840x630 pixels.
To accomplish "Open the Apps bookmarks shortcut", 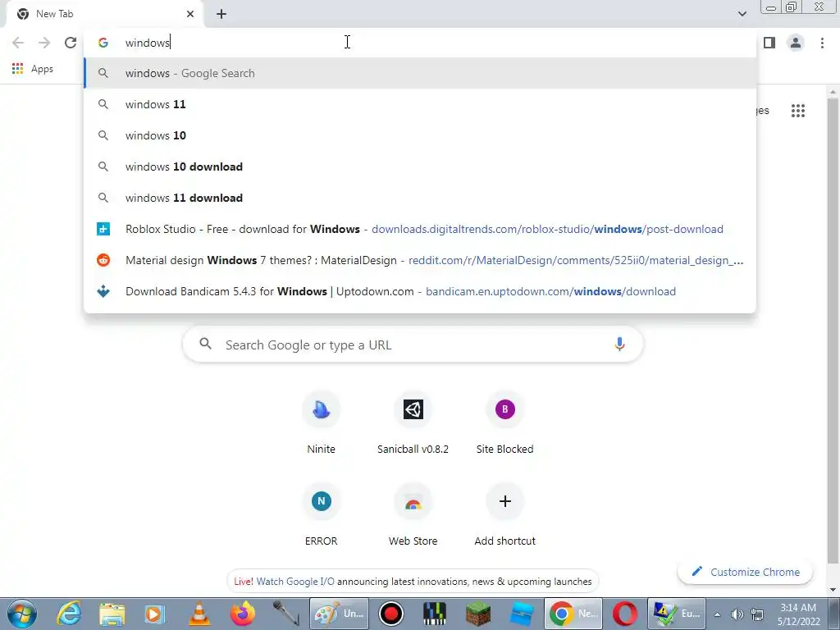I will [x=33, y=69].
